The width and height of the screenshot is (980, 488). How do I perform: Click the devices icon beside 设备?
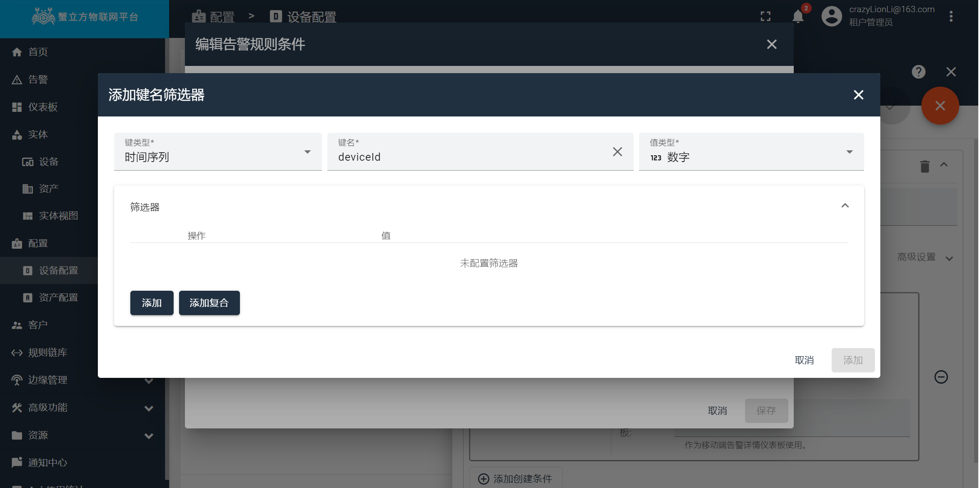point(28,162)
